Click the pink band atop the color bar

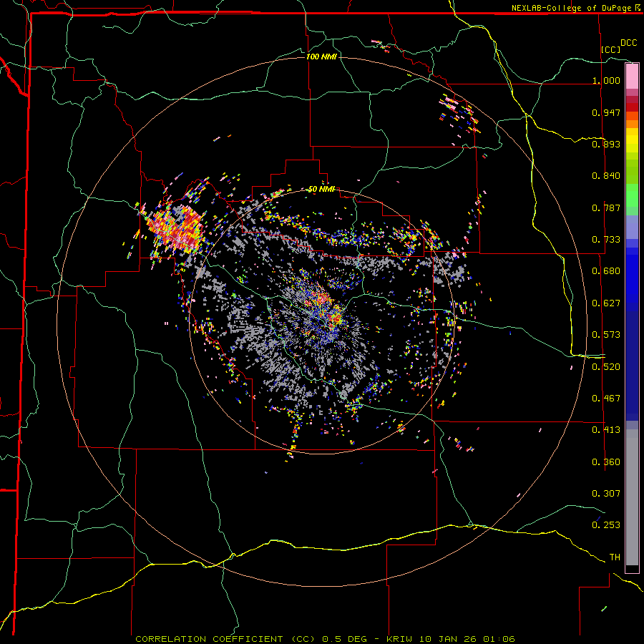[x=632, y=77]
